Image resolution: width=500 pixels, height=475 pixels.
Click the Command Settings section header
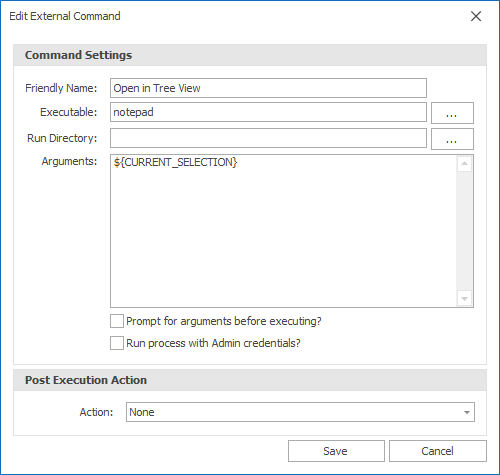(250, 55)
